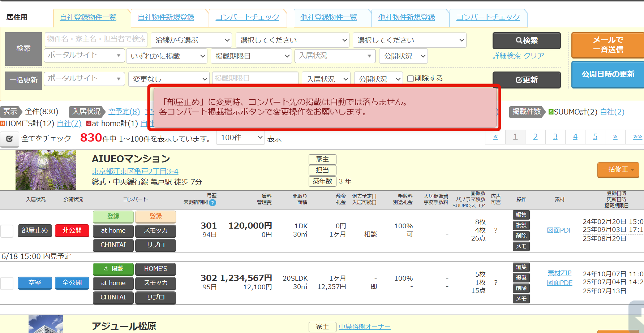This screenshot has height=333, width=644.
Task: Open the 他社物件新規登録 tab
Action: 407,17
